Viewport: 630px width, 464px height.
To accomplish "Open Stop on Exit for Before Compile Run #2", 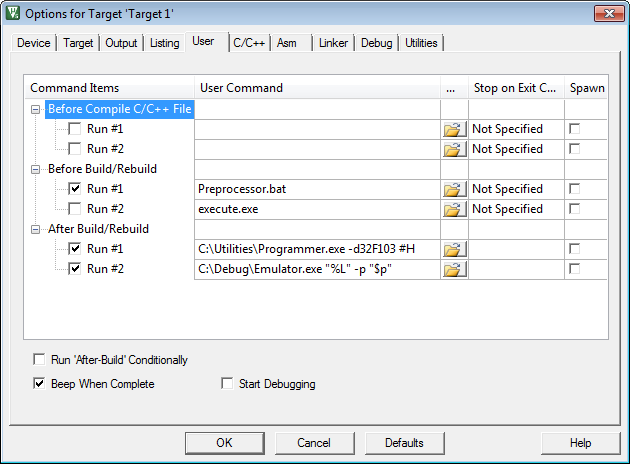I will [x=516, y=149].
